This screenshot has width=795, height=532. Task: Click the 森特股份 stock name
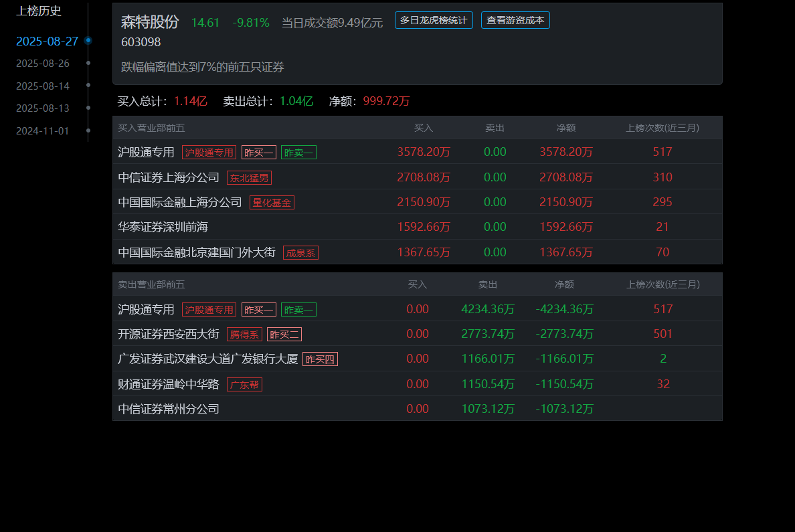click(x=150, y=22)
